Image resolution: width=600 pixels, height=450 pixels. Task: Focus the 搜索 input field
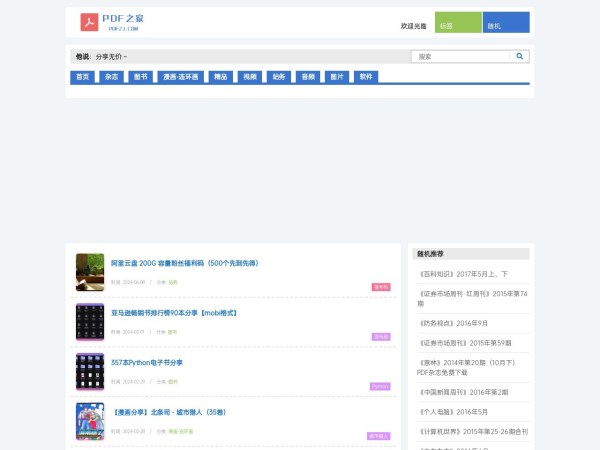point(460,57)
